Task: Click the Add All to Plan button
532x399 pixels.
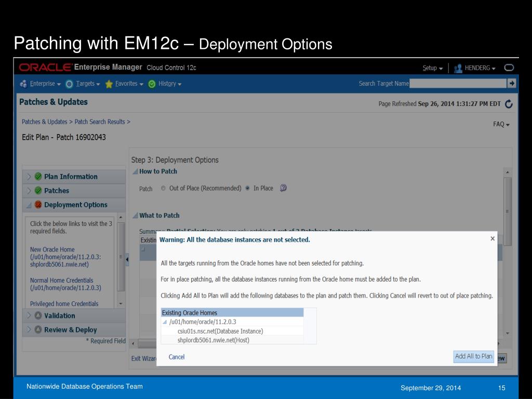Action: (474, 356)
